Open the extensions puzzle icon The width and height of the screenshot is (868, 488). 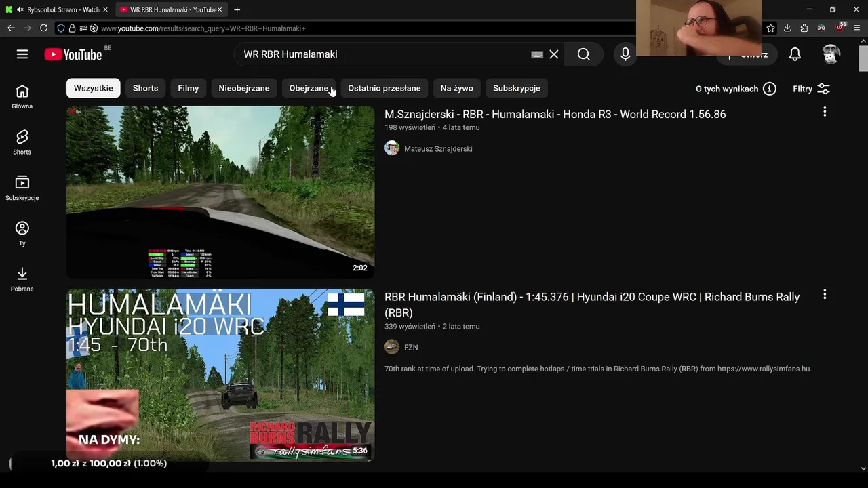804,28
